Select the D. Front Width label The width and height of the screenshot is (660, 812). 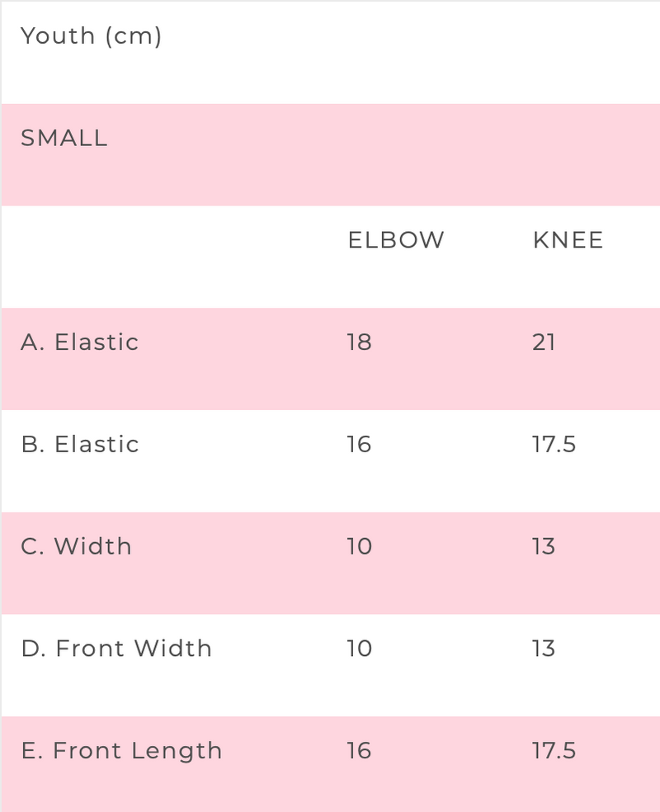116,649
